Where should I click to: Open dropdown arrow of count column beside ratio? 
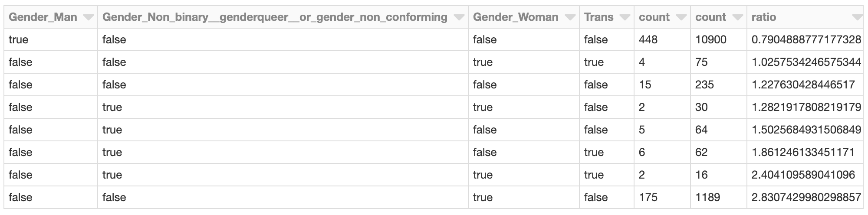(737, 17)
